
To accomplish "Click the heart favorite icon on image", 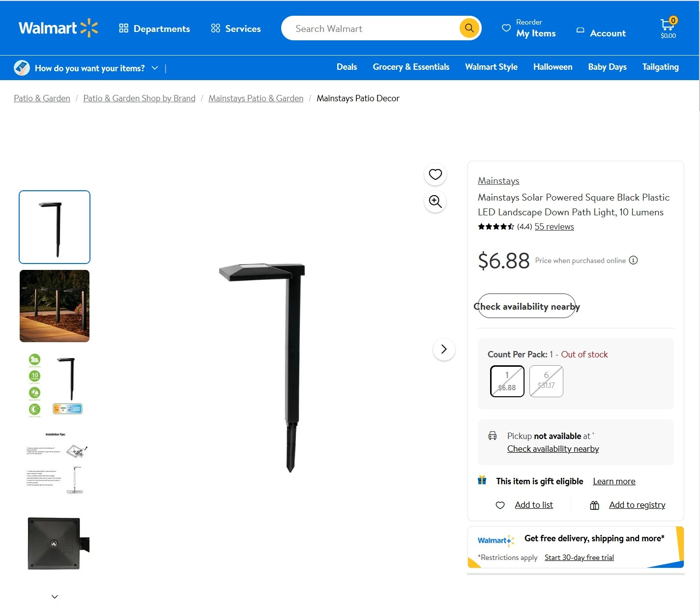I will [x=435, y=175].
